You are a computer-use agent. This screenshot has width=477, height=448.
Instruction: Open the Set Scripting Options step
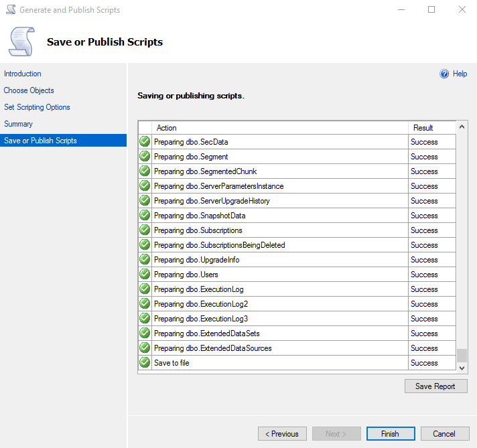(x=37, y=107)
